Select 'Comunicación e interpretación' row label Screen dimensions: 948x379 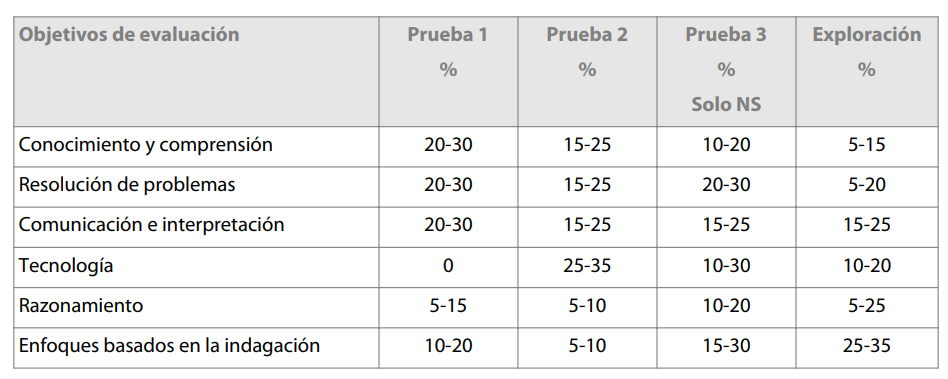(x=151, y=225)
